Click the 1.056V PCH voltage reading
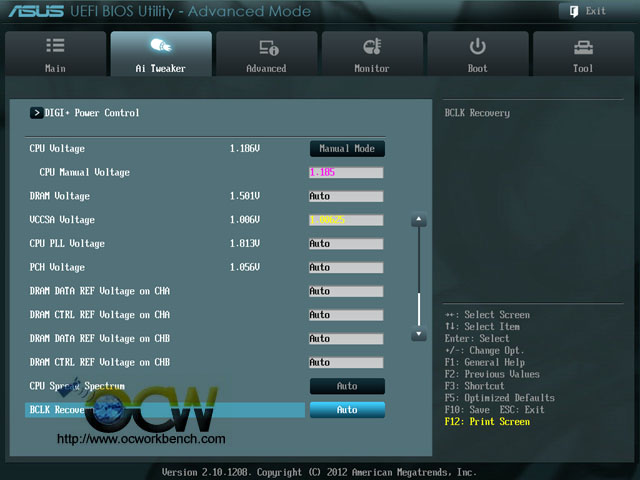 click(x=244, y=267)
